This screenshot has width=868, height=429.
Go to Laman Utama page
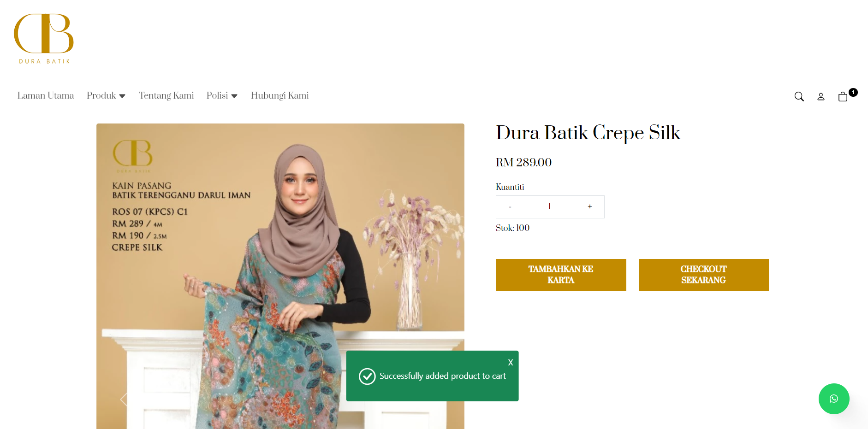pos(46,95)
